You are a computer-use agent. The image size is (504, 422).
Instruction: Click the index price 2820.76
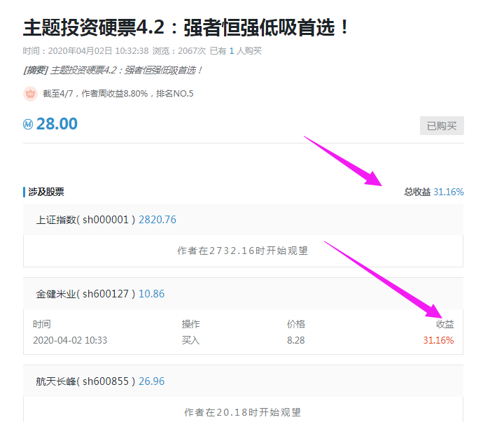tap(157, 220)
